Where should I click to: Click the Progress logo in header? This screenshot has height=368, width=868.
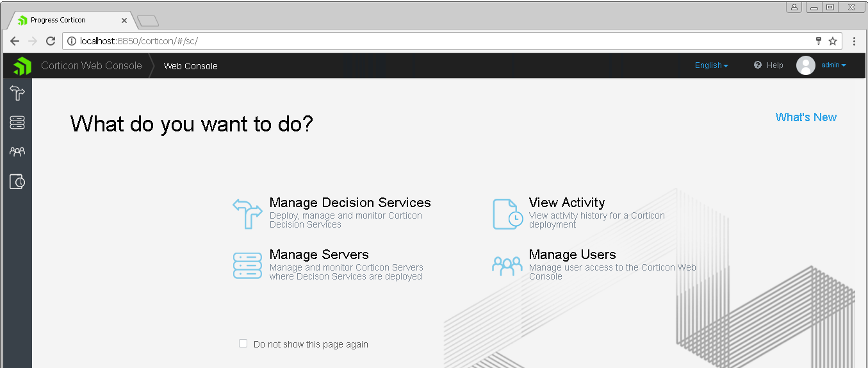(x=22, y=65)
